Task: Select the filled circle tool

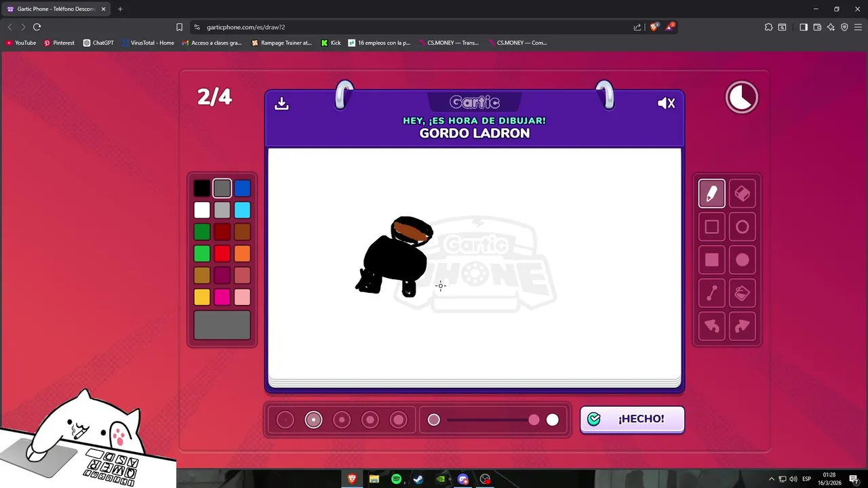Action: click(743, 260)
